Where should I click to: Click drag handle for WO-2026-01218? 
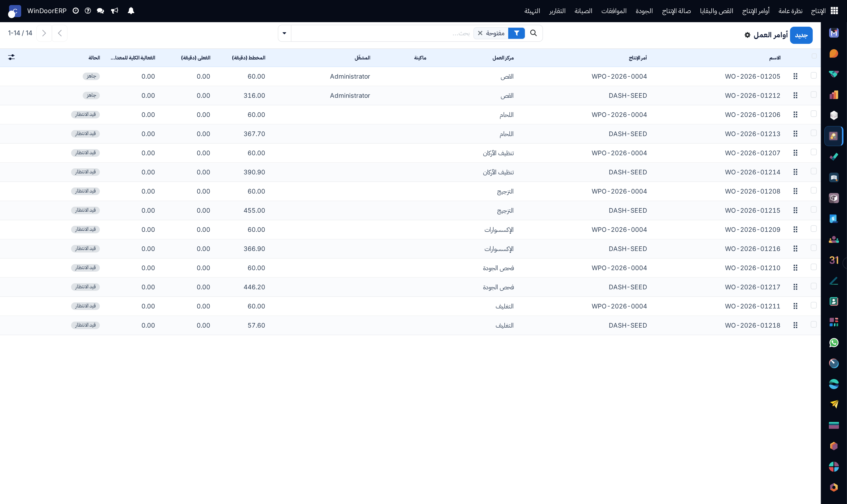(x=795, y=325)
